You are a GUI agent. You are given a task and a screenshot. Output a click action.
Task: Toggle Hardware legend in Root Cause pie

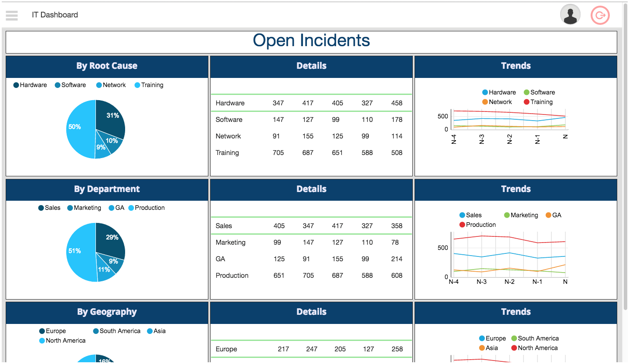point(30,85)
